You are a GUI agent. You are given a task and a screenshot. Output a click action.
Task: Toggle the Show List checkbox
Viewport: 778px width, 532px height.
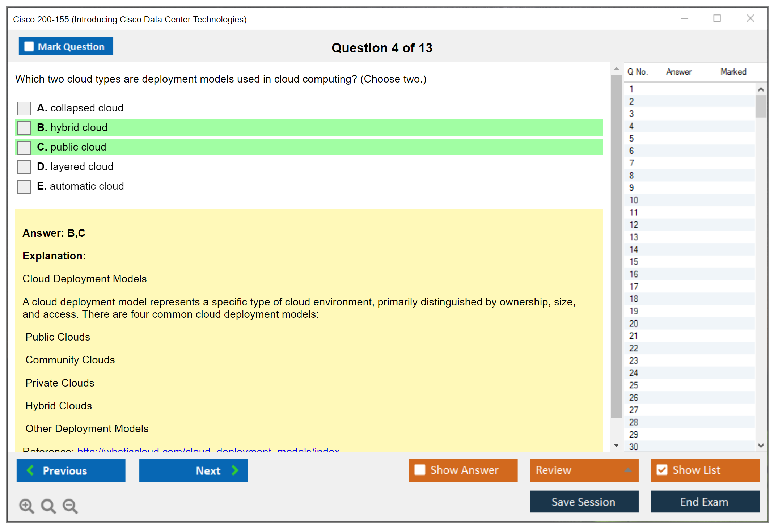pos(662,470)
